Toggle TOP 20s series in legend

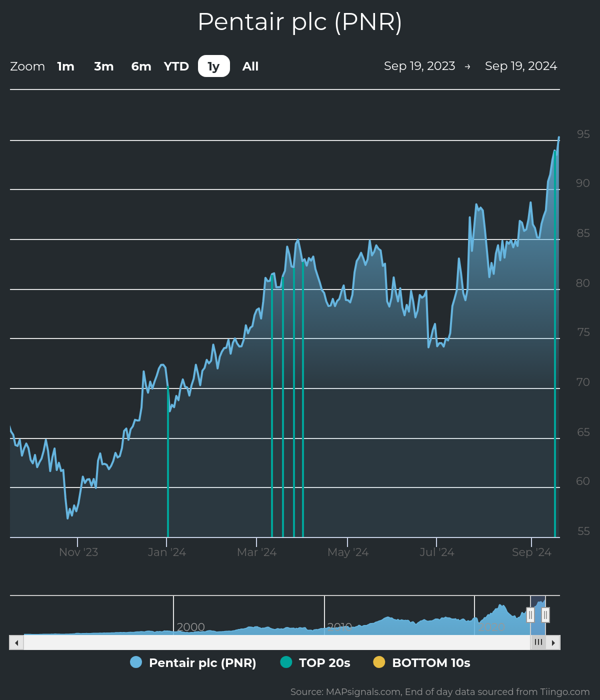coord(315,662)
